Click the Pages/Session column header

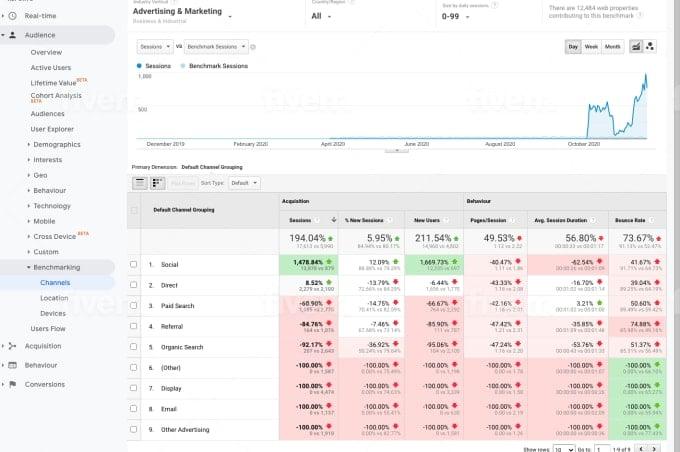[x=488, y=220]
